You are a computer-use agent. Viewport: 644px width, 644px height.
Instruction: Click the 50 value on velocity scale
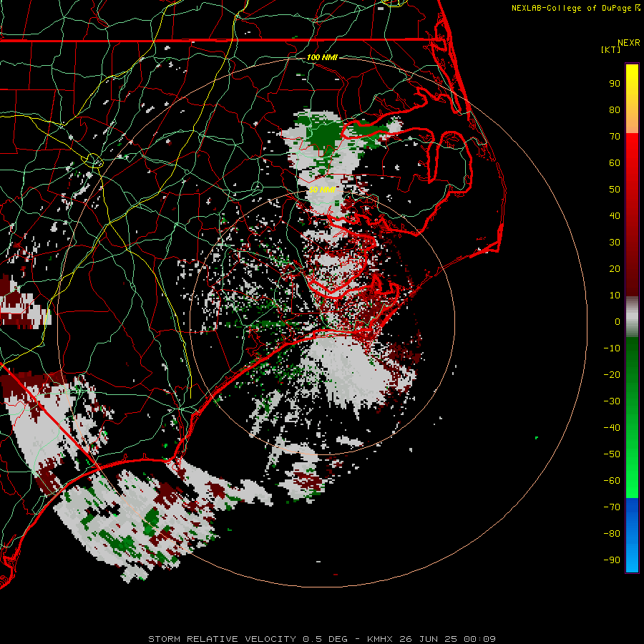(615, 190)
